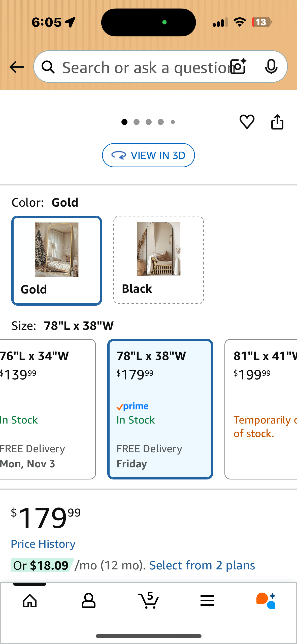Go to Home tab in bottom bar
Viewport: 297px width, 644px height.
tap(30, 601)
